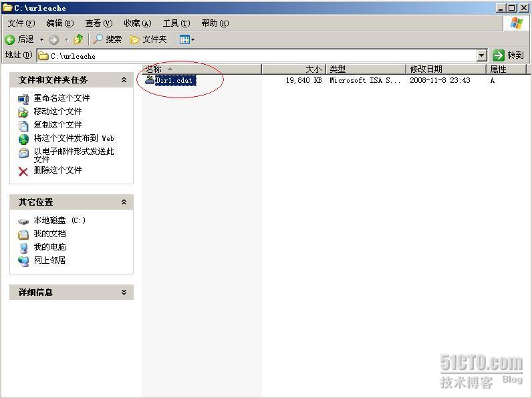The height and width of the screenshot is (398, 532).
Task: Open the 帮助 menu
Action: pyautogui.click(x=215, y=23)
